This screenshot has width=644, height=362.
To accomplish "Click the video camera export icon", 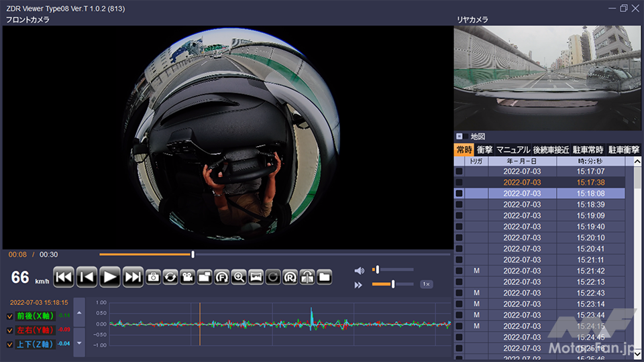I will tap(187, 277).
